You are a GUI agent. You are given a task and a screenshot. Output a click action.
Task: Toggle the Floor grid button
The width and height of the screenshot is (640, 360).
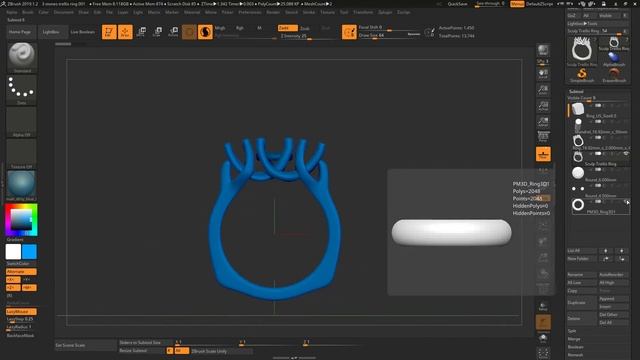[x=543, y=154]
